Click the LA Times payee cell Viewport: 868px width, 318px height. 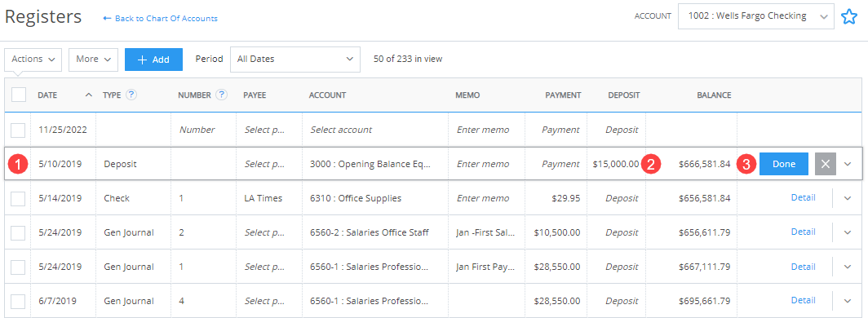(269, 198)
